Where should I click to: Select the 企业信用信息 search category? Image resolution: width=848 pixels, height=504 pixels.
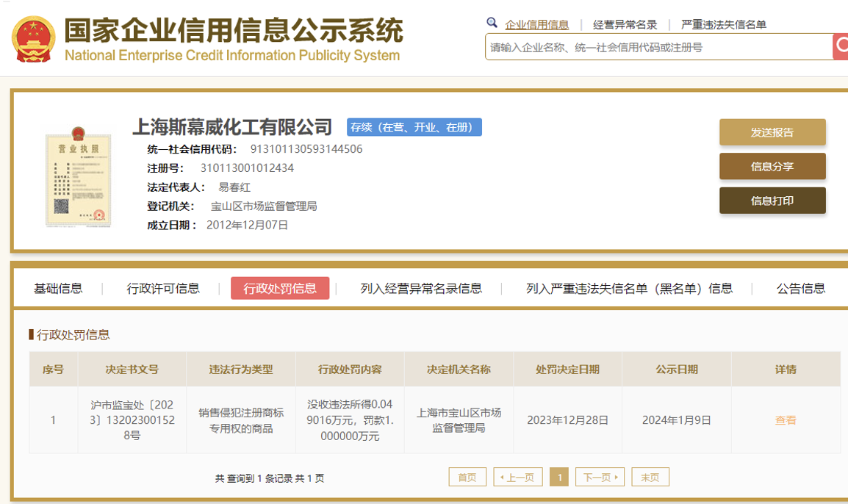tap(536, 25)
